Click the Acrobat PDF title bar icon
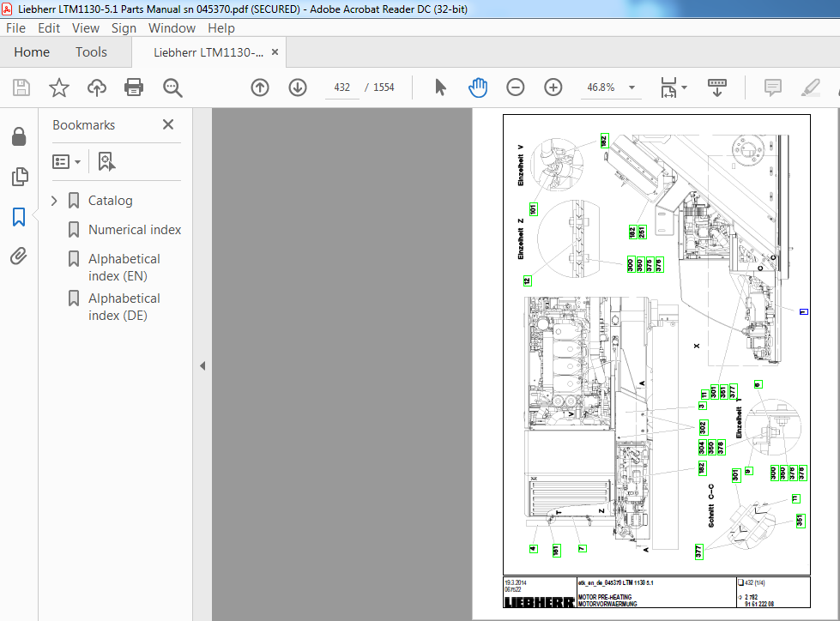 pos(7,9)
